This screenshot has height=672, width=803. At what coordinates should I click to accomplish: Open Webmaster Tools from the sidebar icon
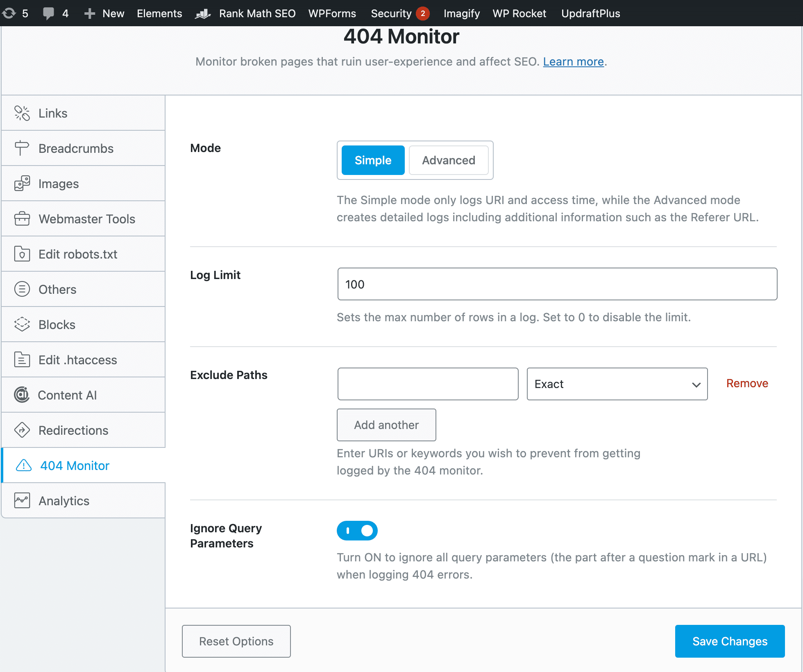[22, 218]
